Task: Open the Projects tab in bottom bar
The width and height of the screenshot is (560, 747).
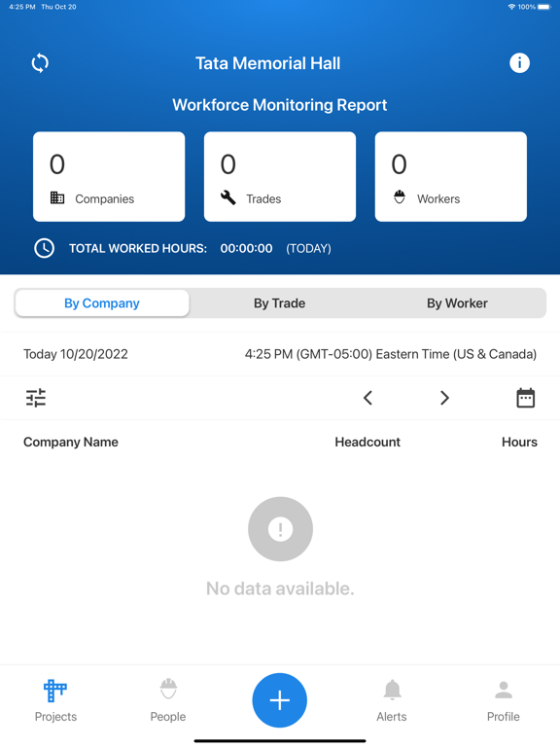Action: 55,700
